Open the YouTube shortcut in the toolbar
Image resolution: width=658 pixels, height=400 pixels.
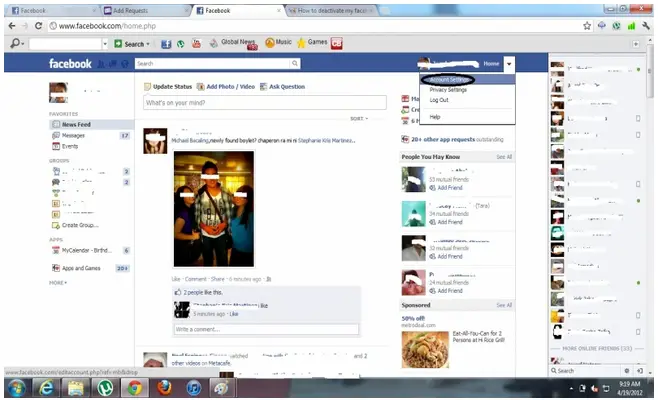(196, 43)
